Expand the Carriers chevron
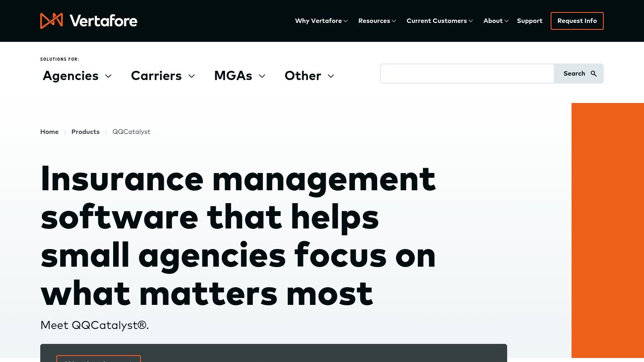The width and height of the screenshot is (644, 362). tap(192, 76)
